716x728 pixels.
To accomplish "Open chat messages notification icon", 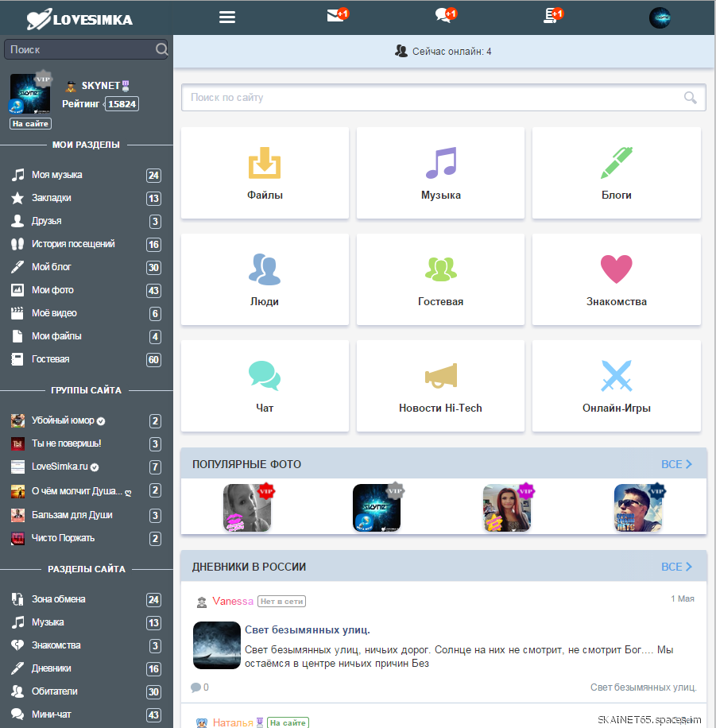I will pos(444,16).
